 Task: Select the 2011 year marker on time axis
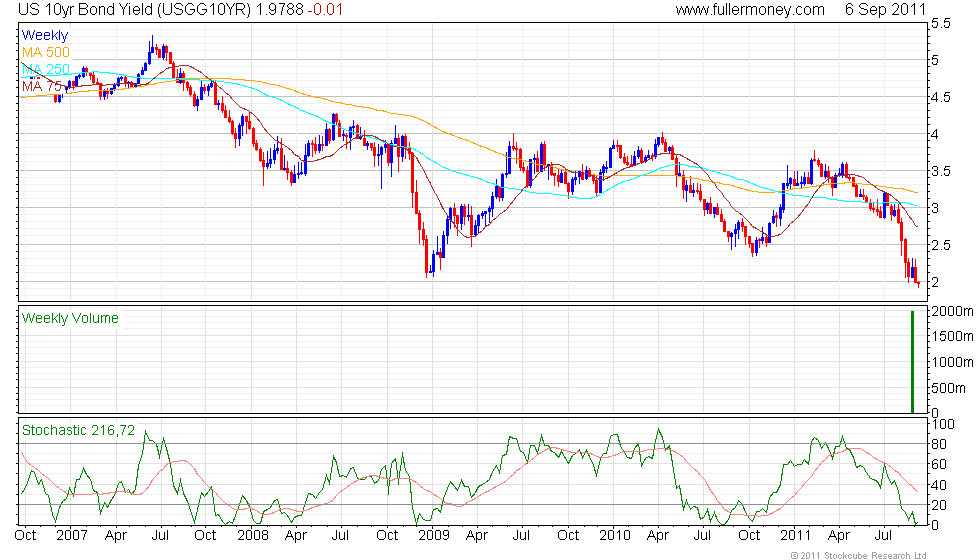795,536
